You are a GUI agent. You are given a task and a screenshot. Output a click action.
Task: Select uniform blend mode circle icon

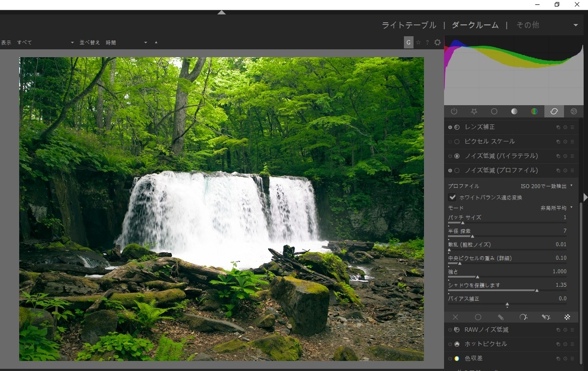(478, 317)
